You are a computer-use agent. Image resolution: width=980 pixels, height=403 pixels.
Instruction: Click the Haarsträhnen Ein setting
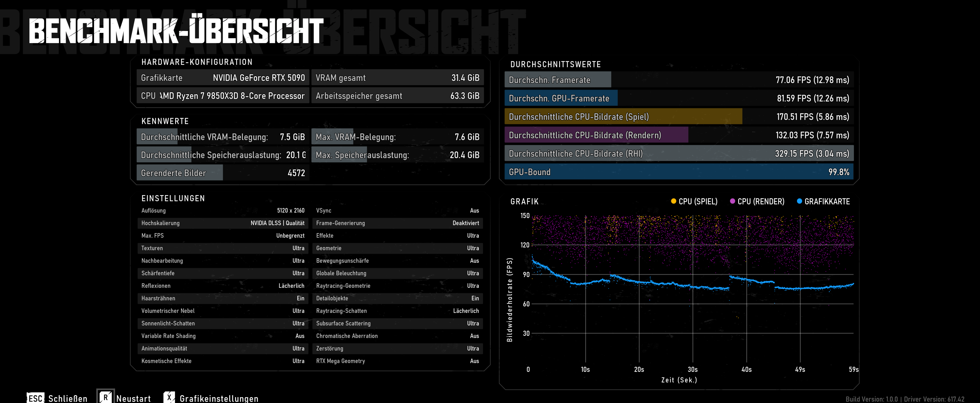coord(223,298)
